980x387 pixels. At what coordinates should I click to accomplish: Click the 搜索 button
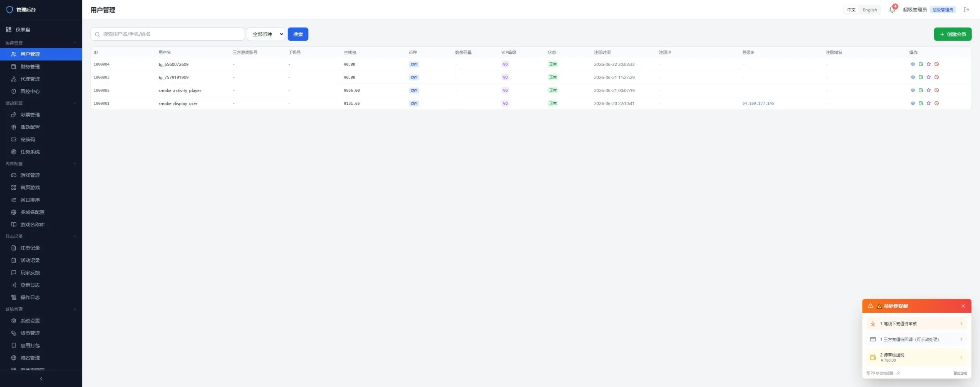[298, 34]
